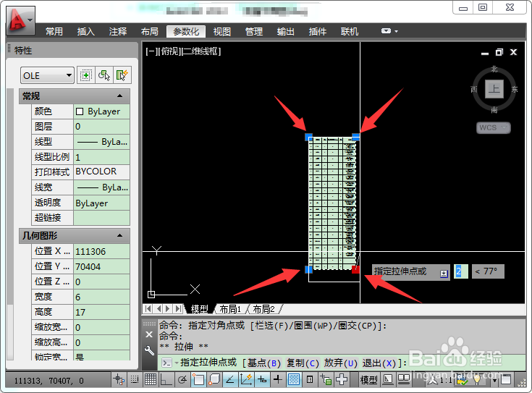Viewport: 532px width, 393px height.
Task: Toggle PICKADD in the properties panel
Action: coord(86,75)
